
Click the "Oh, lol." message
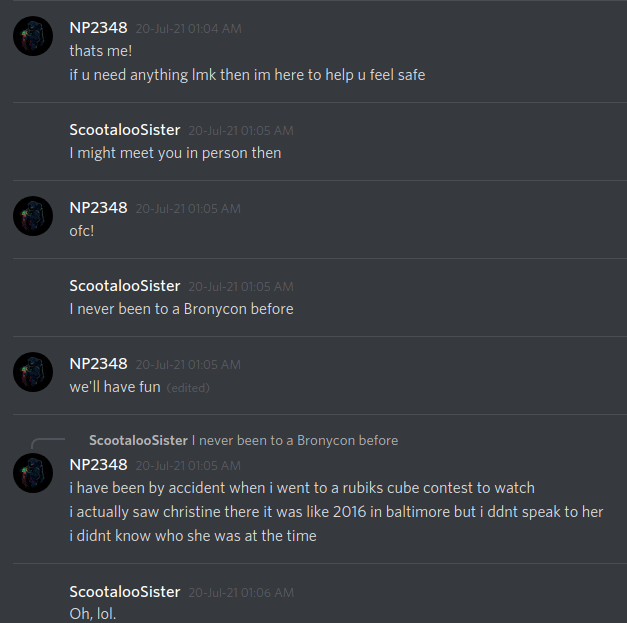tap(93, 614)
